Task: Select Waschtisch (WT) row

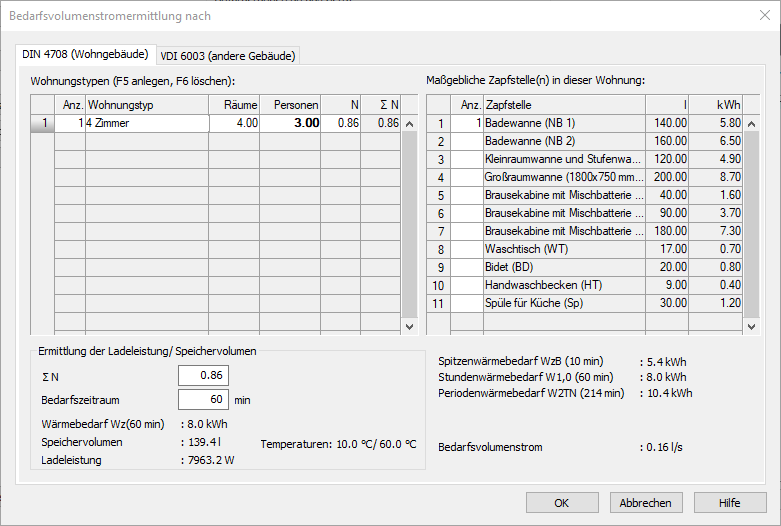Action: click(584, 249)
